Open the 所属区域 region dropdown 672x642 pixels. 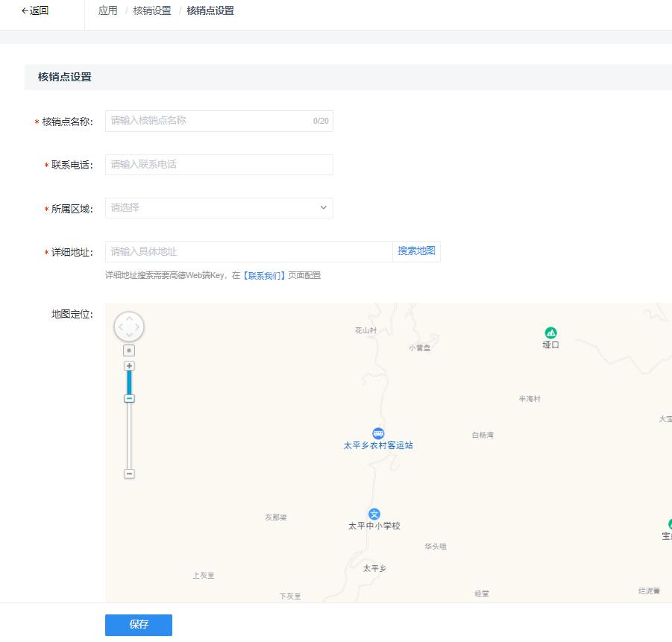[218, 208]
